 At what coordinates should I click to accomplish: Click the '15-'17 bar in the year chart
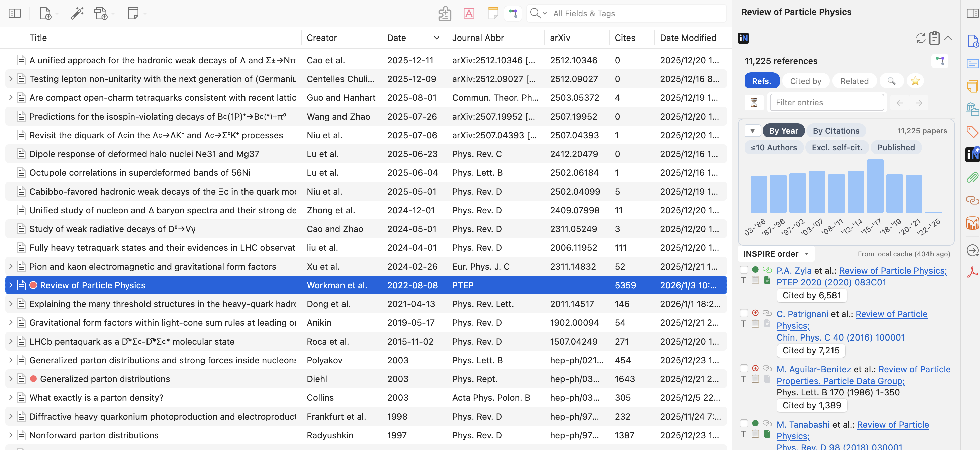(x=875, y=186)
